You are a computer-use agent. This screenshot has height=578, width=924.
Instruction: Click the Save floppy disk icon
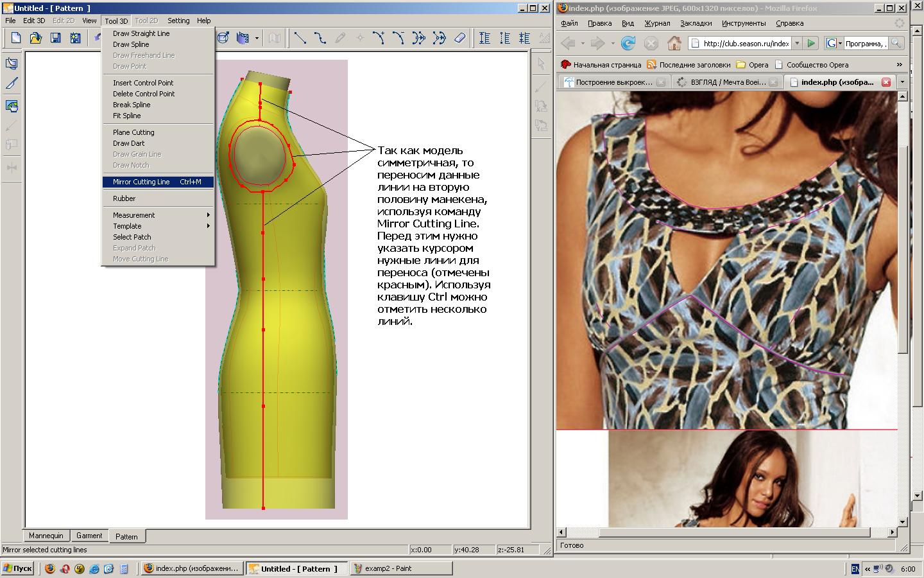[56, 39]
